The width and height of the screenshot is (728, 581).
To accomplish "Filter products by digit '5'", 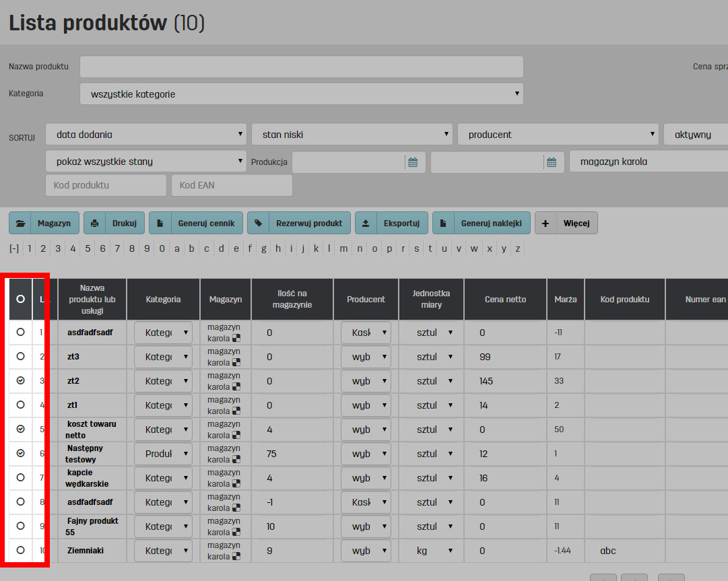I will (x=88, y=248).
